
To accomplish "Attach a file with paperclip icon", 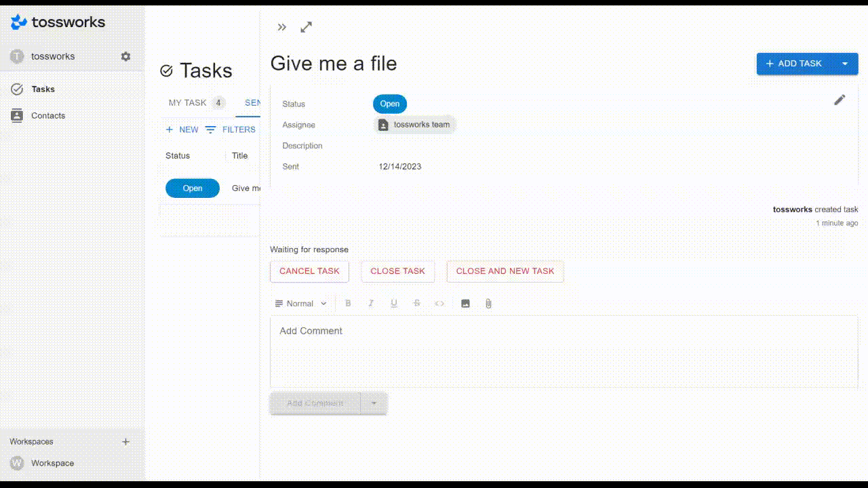I will 488,304.
